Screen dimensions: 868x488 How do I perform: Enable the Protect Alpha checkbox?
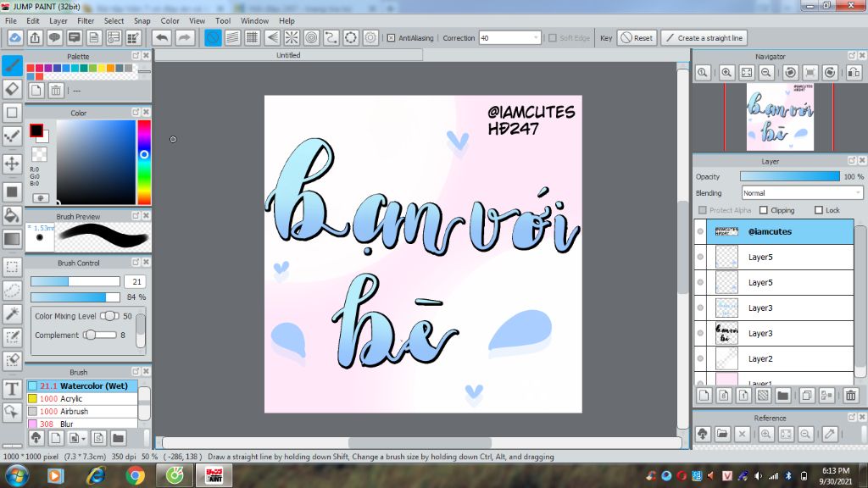click(703, 210)
